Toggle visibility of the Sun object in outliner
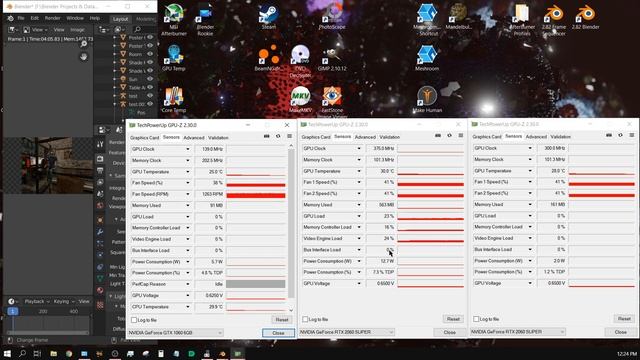This screenshot has width=640, height=360. (150, 79)
